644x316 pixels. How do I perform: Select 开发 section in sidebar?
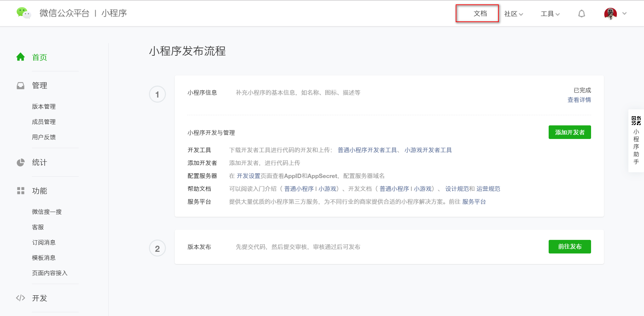(39, 298)
